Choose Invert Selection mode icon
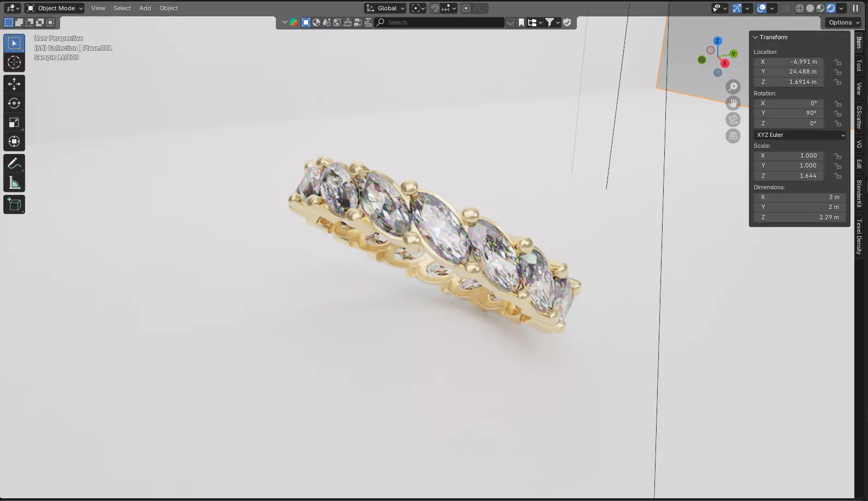868x501 pixels. (x=40, y=22)
